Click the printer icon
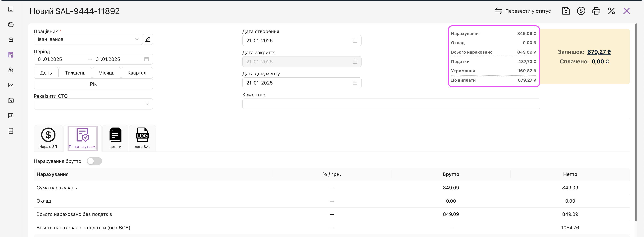The width and height of the screenshot is (644, 237). coord(596,11)
